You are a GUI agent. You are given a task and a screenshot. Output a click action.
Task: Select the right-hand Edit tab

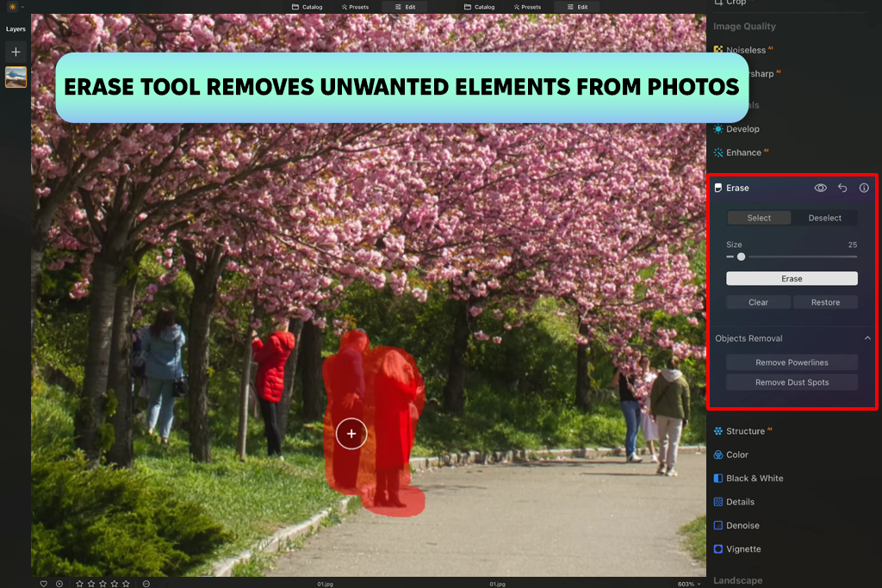[577, 7]
